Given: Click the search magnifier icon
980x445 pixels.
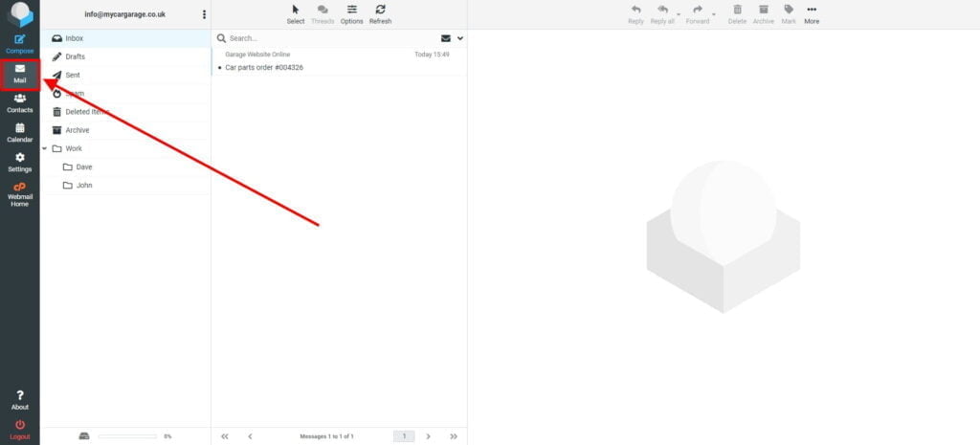Looking at the screenshot, I should click(221, 38).
